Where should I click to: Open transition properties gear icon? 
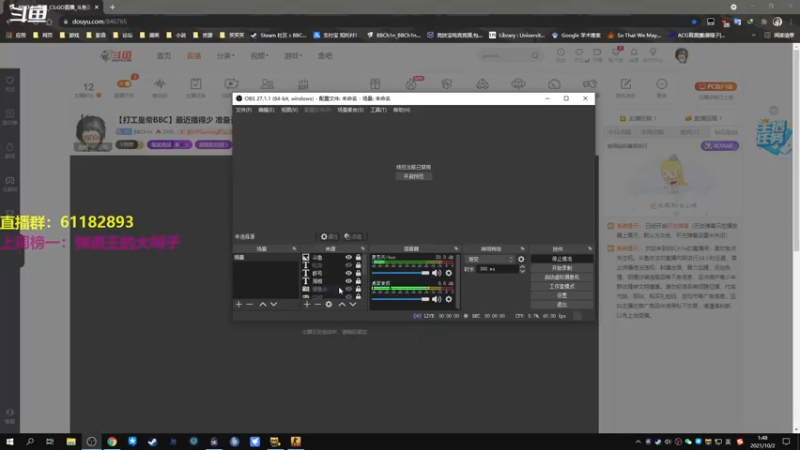(x=521, y=259)
